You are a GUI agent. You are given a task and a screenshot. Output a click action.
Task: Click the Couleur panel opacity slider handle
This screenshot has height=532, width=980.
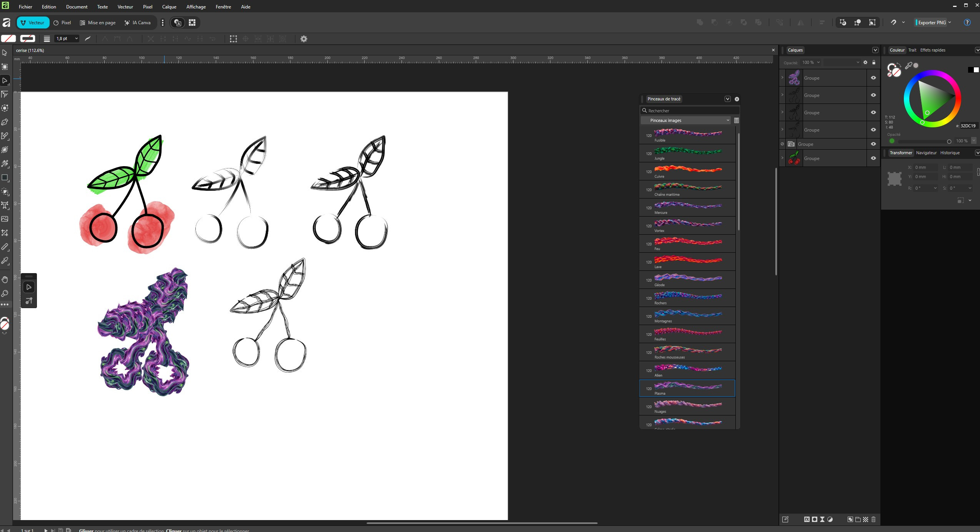949,141
